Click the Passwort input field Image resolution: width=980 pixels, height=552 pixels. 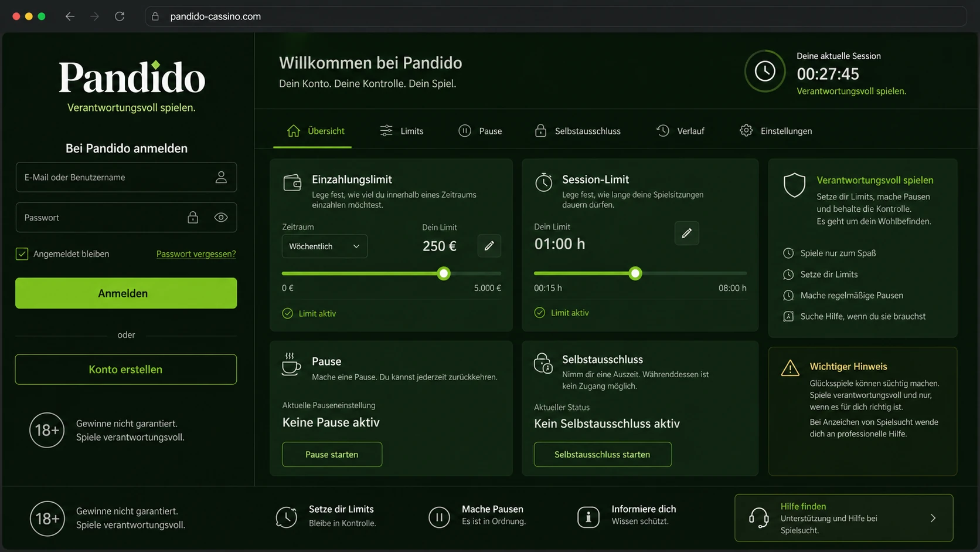126,218
